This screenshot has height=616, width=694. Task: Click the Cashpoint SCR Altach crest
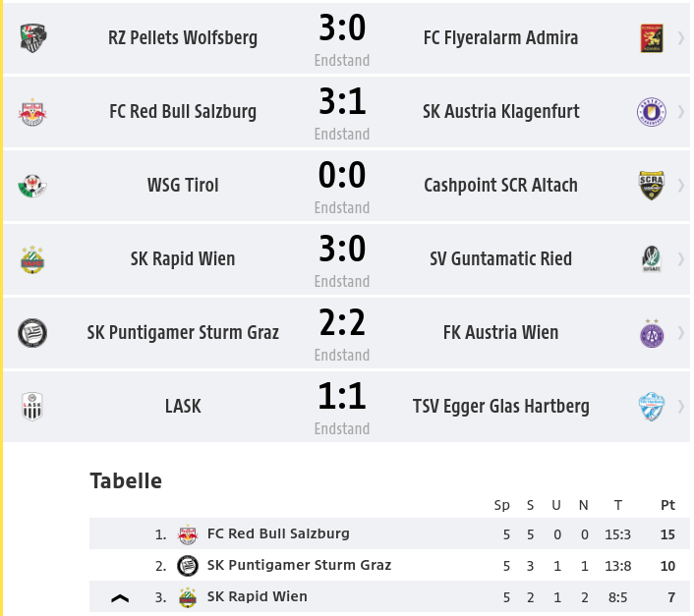click(x=652, y=186)
